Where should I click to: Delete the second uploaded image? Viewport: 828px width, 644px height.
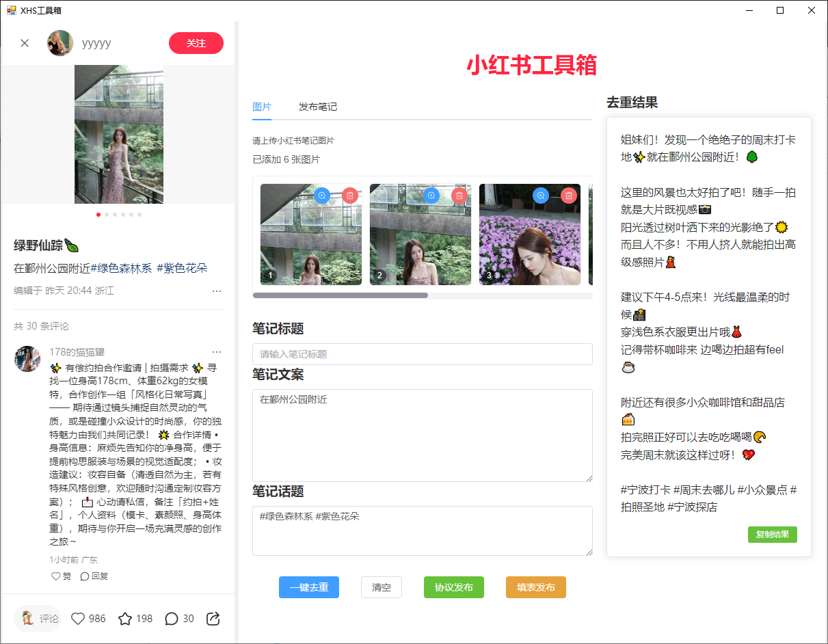pyautogui.click(x=459, y=196)
